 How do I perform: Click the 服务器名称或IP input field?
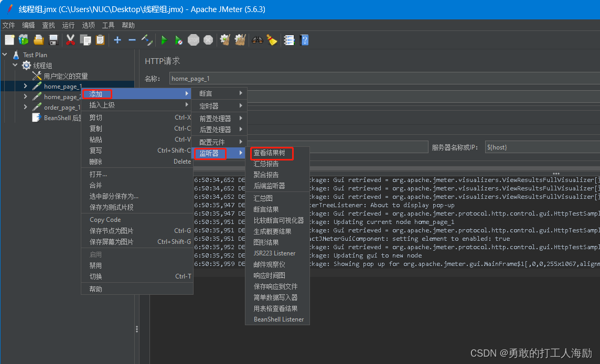point(542,147)
